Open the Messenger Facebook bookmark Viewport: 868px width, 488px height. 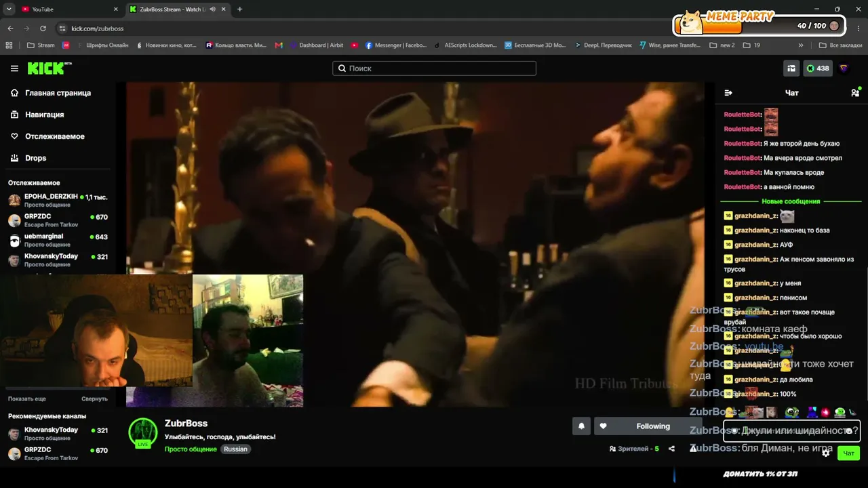(396, 45)
